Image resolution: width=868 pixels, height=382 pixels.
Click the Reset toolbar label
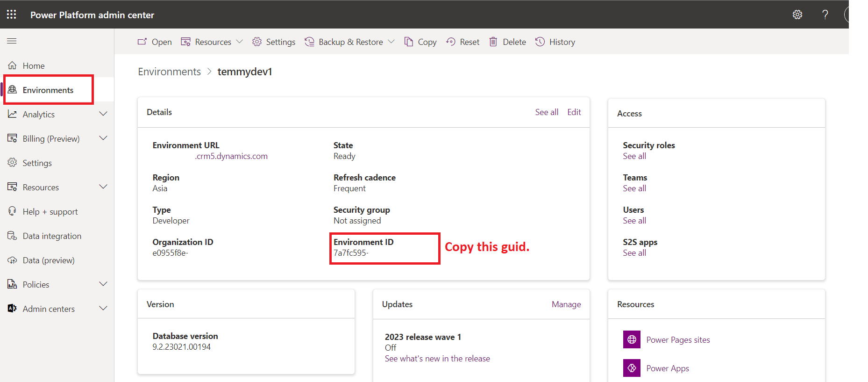(x=470, y=42)
